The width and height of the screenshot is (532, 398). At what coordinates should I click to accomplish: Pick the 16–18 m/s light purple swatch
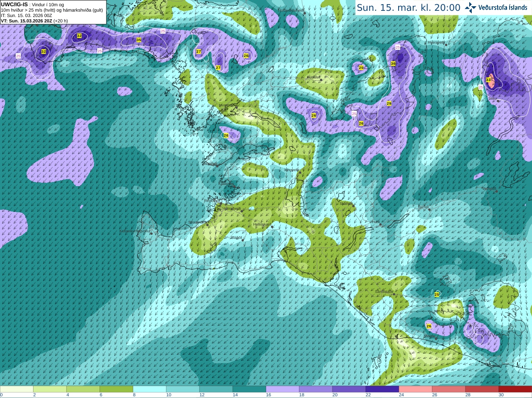pyautogui.click(x=283, y=389)
